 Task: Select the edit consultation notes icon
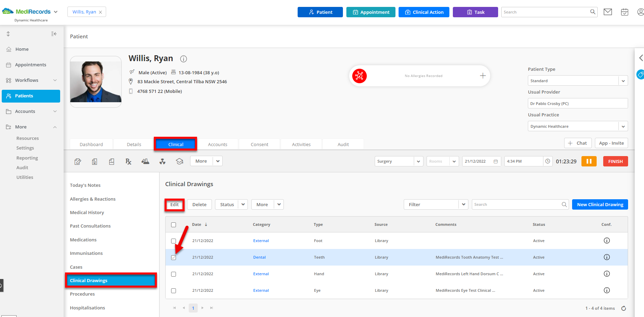(x=78, y=161)
